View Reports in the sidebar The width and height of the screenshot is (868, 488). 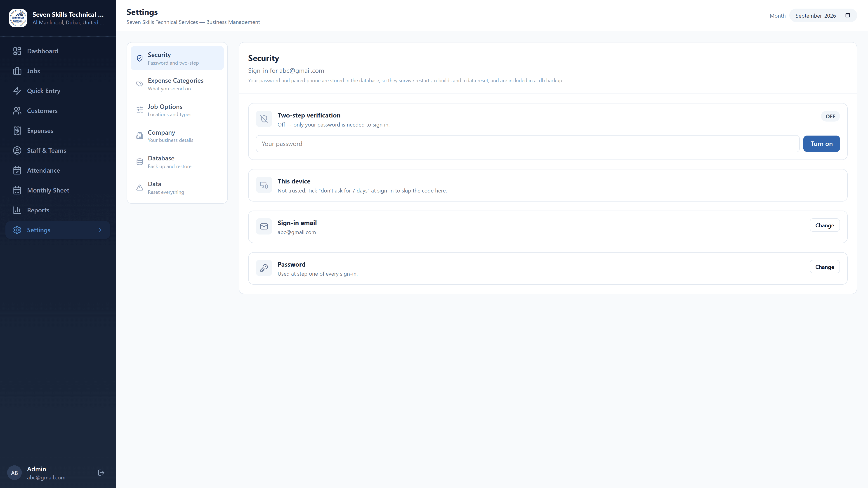pos(58,210)
